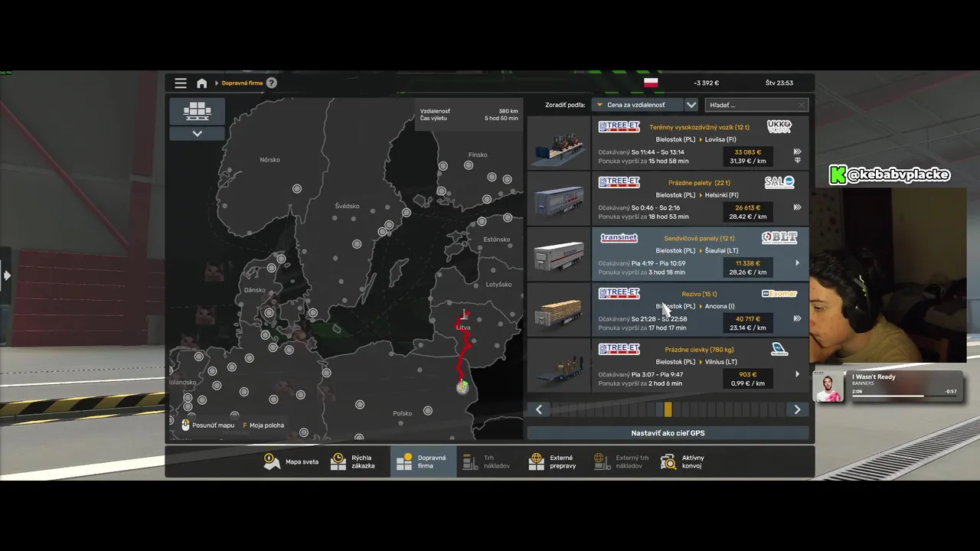980x551 pixels.
Task: Click the highlighted page marker in pager
Action: click(668, 409)
